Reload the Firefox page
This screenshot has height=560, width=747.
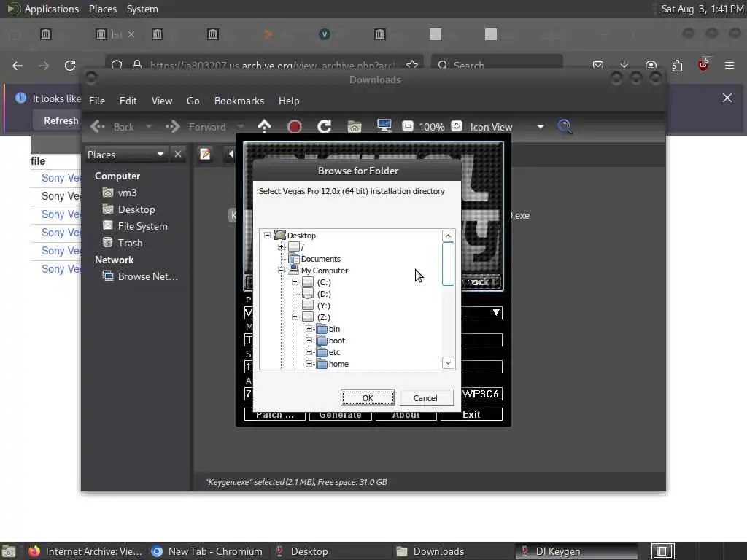point(70,66)
